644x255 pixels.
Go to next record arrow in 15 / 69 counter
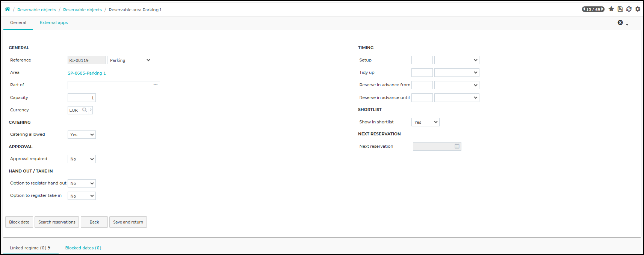pos(602,9)
